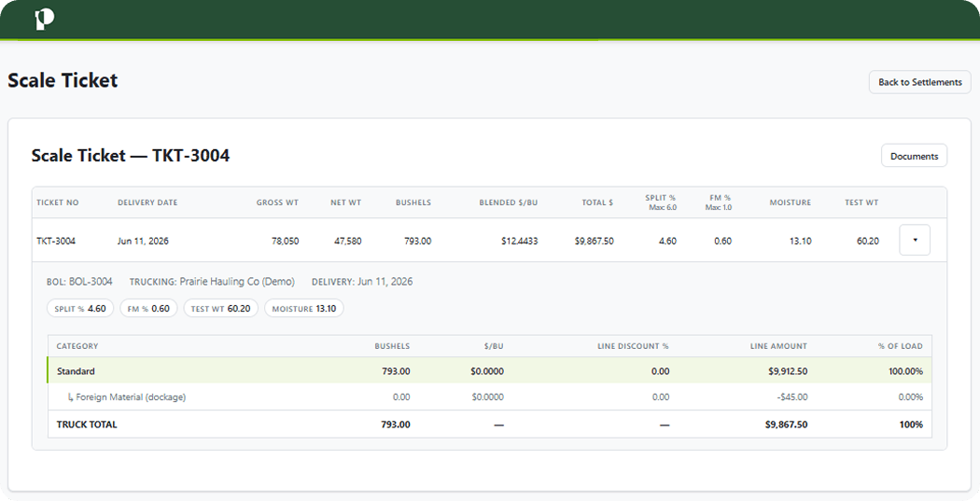
Task: Collapse the TKT-3004 row expander arrow
Action: tap(915, 240)
